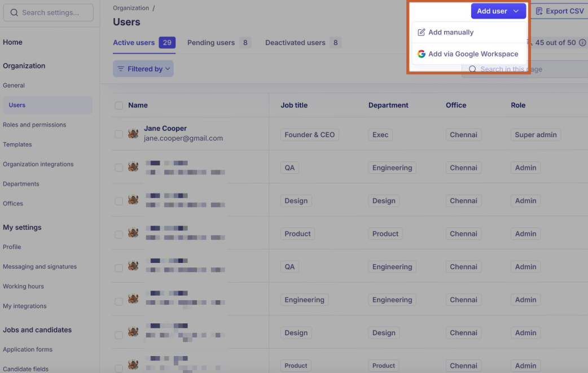This screenshot has height=373, width=588.
Task: Toggle the select-all checkbox in table header
Action: pyautogui.click(x=119, y=106)
